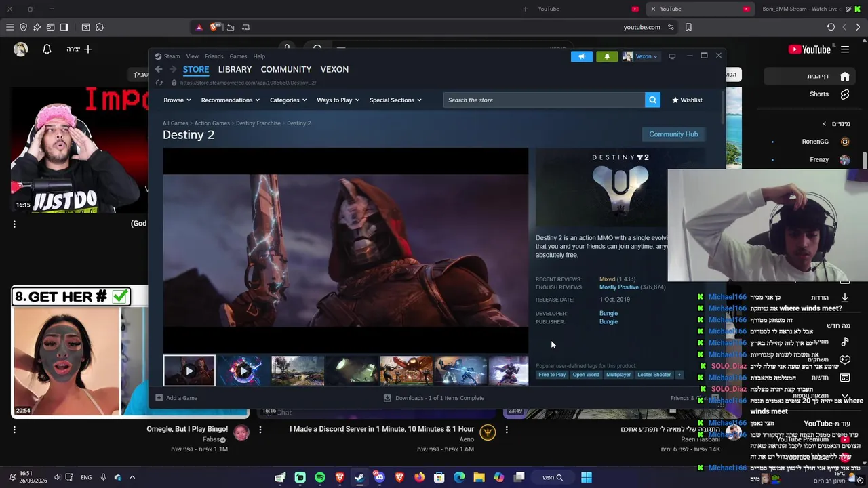This screenshot has width=868, height=488.
Task: Click the YouTube logo
Action: 810,49
